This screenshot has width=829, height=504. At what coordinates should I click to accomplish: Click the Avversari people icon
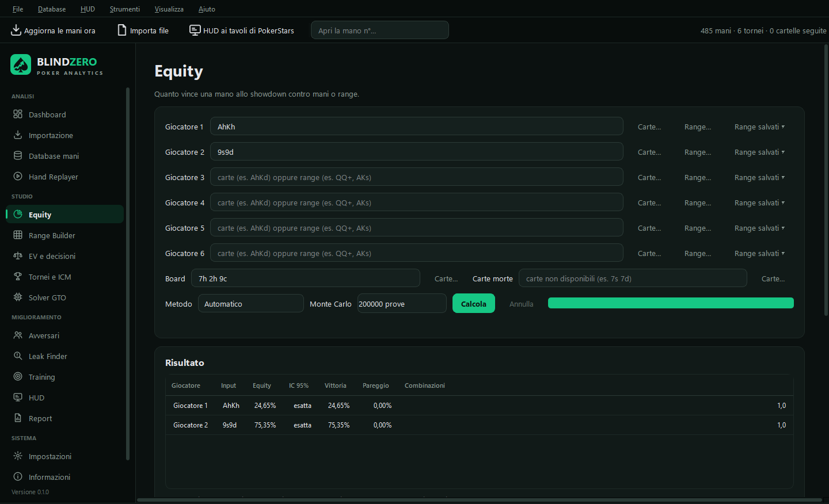18,335
